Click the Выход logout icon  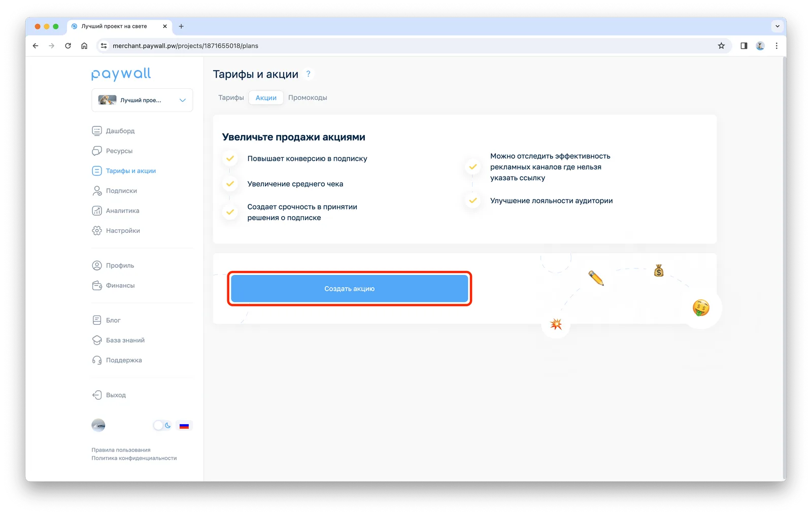point(97,395)
